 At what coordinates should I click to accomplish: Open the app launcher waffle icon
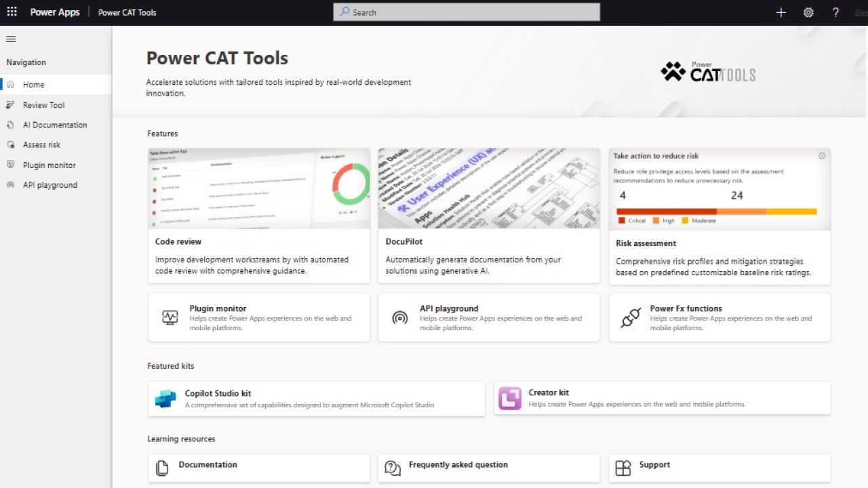tap(12, 12)
